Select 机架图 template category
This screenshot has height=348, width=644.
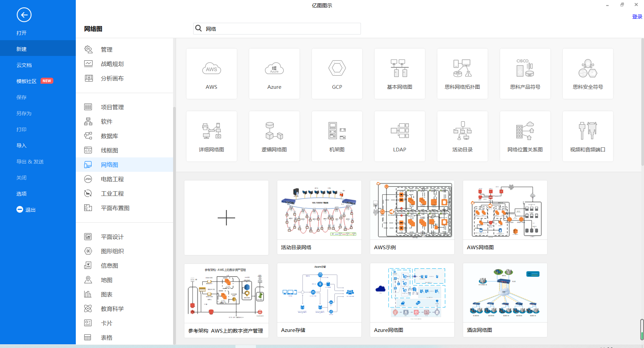click(337, 136)
